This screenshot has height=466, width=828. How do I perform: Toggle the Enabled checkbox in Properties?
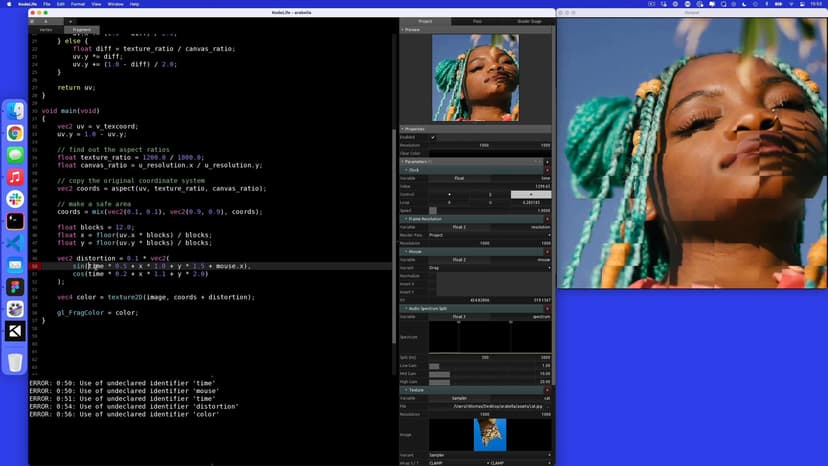click(432, 137)
